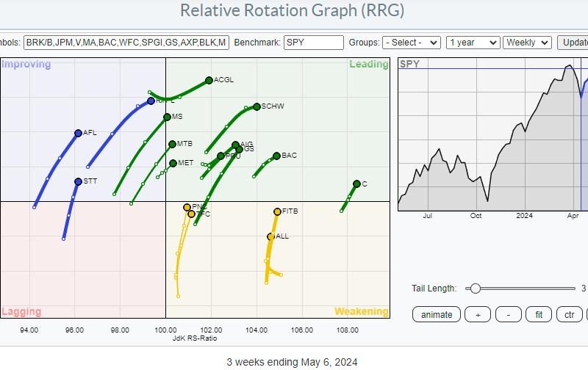Image resolution: width=588 pixels, height=370 pixels.
Task: Select the ACGL data point
Action: pos(209,80)
